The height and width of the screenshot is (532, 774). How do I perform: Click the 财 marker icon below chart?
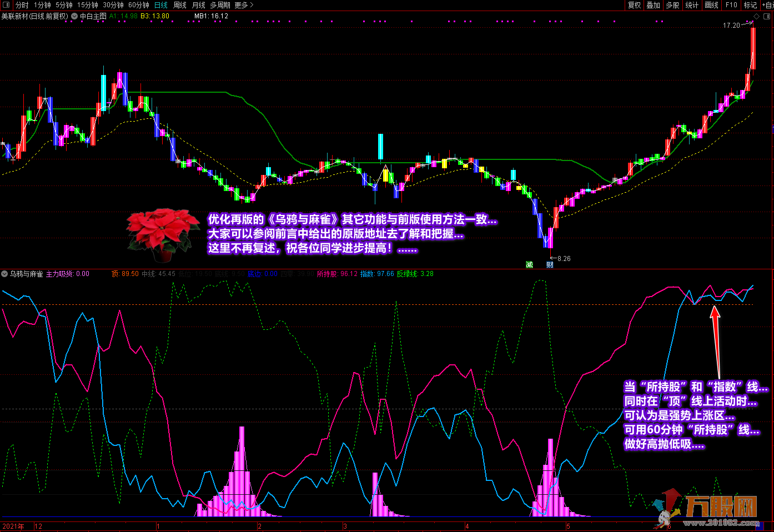pyautogui.click(x=549, y=265)
